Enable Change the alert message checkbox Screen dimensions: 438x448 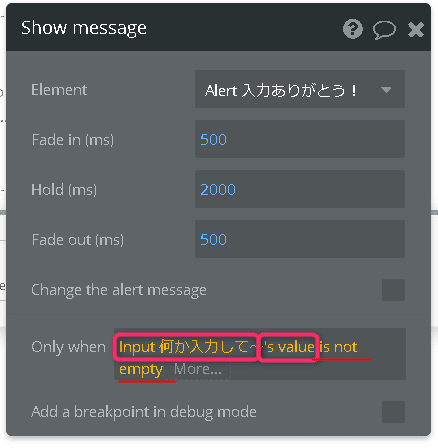(393, 290)
